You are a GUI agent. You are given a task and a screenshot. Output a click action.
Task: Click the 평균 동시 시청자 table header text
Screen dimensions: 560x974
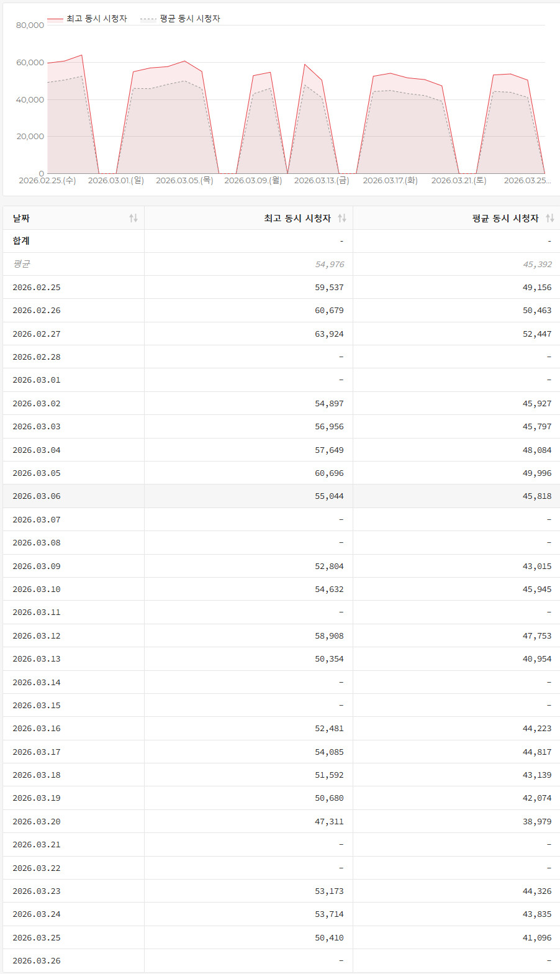pyautogui.click(x=505, y=218)
